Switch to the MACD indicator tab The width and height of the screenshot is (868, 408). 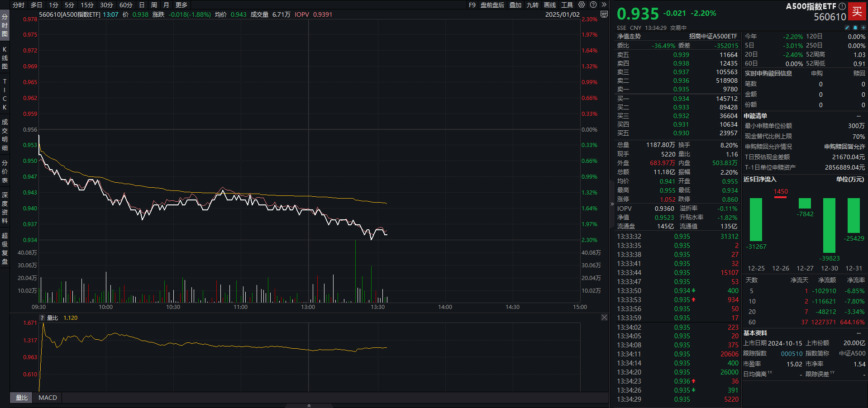[48, 398]
